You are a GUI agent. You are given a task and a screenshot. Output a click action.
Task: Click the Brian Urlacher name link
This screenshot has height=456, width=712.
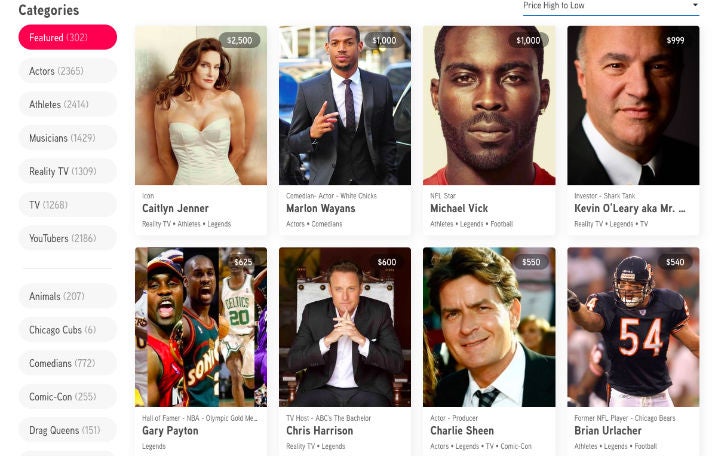[608, 431]
